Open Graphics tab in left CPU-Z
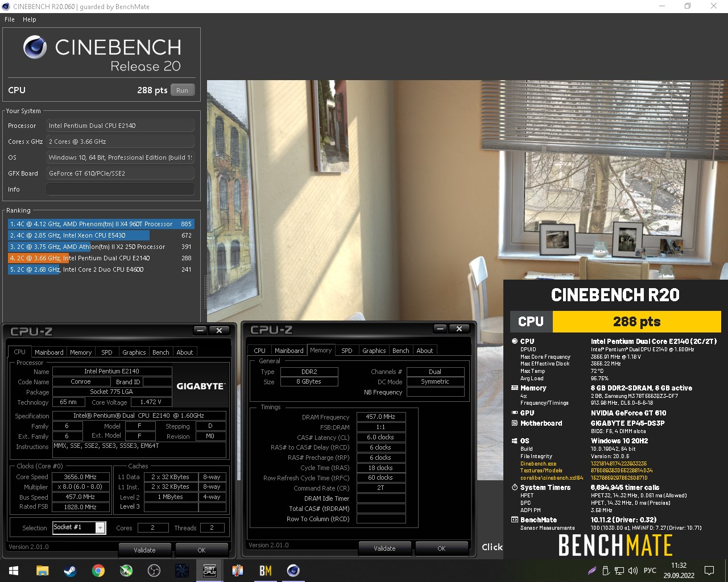This screenshot has height=582, width=728. pos(134,352)
